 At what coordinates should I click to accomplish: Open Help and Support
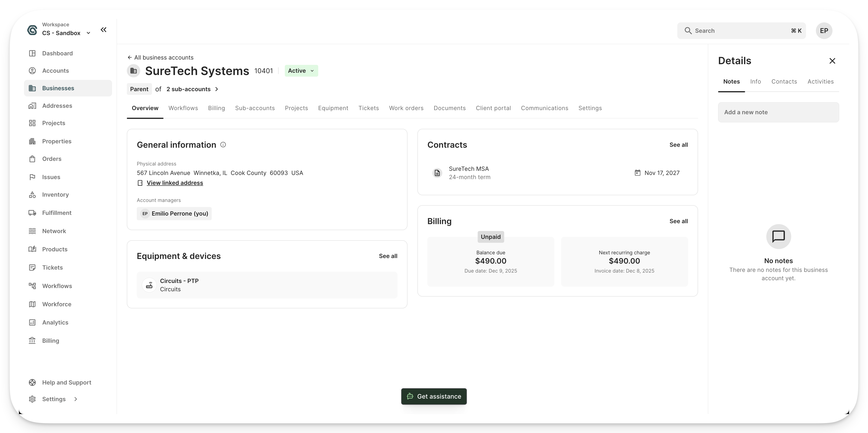[x=66, y=382]
